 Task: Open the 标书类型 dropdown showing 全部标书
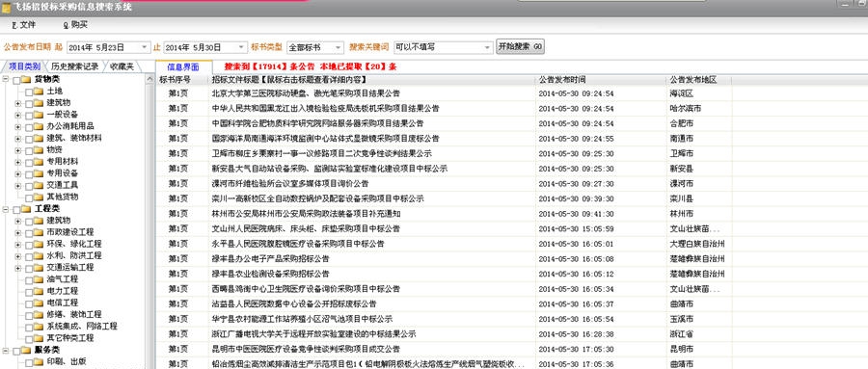coord(338,47)
